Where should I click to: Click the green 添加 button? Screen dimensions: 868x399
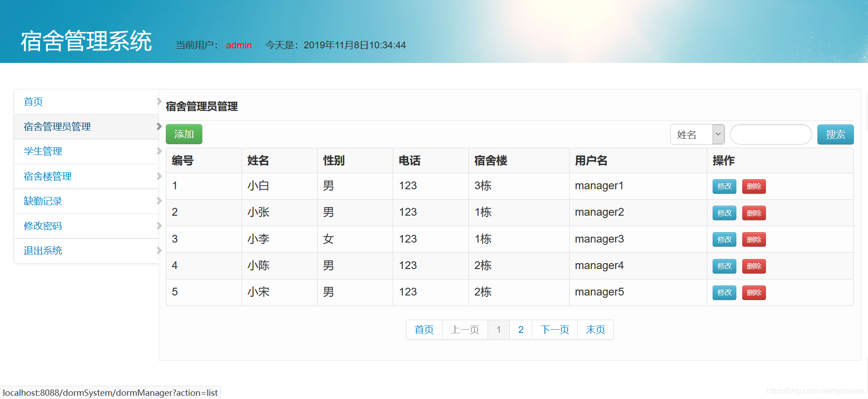tap(184, 134)
